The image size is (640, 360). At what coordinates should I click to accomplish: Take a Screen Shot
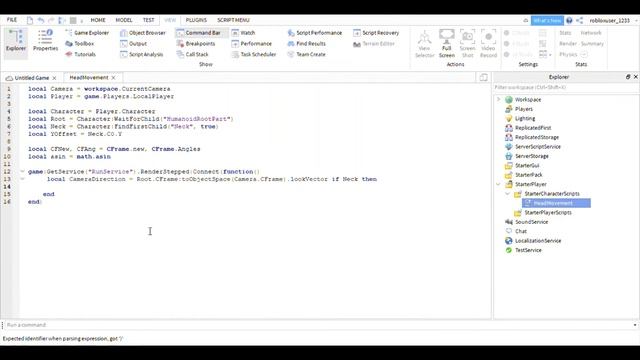(467, 43)
